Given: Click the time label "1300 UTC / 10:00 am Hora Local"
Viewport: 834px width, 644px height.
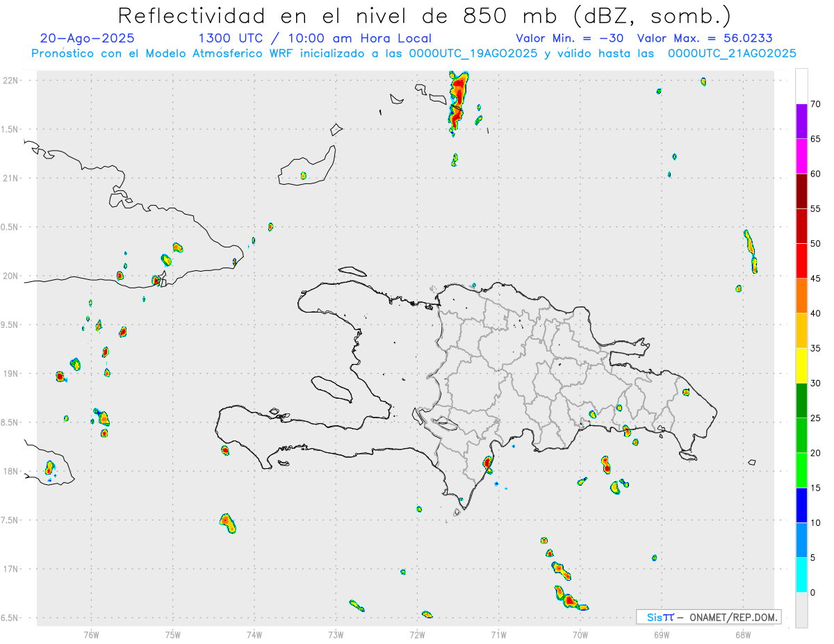Looking at the screenshot, I should tap(315, 38).
